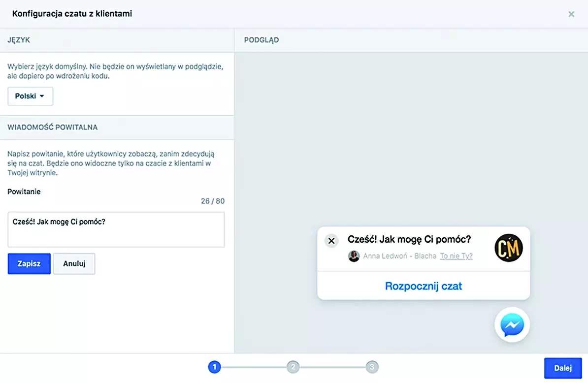
Task: Click the WIADOMOŚĆ POWITALNA section header
Action: tap(52, 127)
